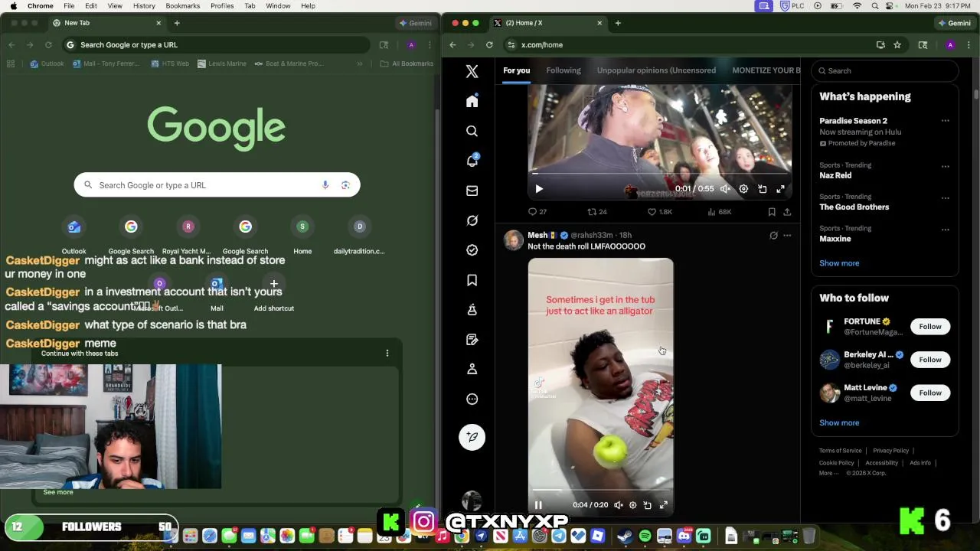Open Notifications bell in X sidebar
This screenshot has height=551, width=980.
[472, 161]
